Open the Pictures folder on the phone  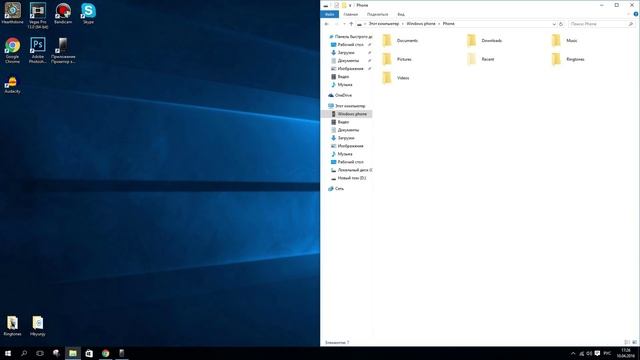pos(397,59)
